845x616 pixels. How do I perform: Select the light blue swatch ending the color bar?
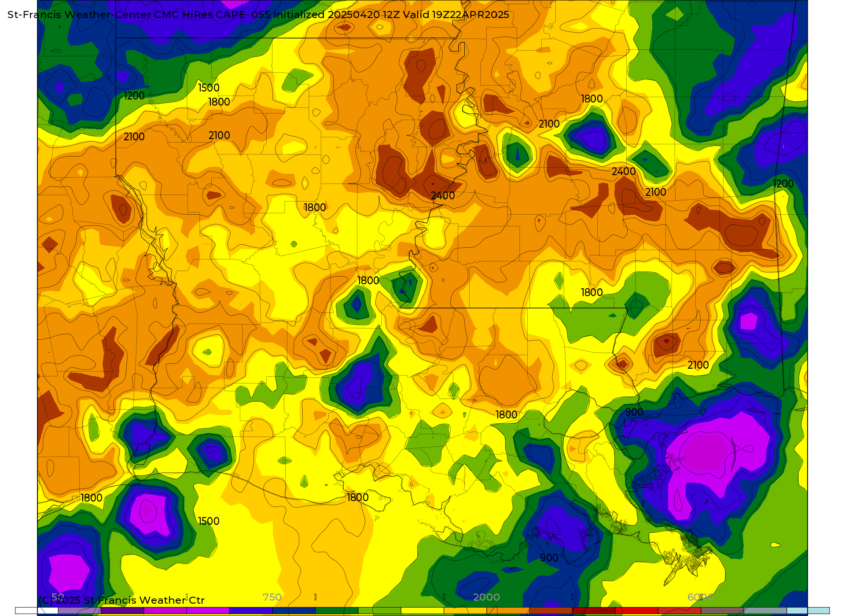(808, 611)
